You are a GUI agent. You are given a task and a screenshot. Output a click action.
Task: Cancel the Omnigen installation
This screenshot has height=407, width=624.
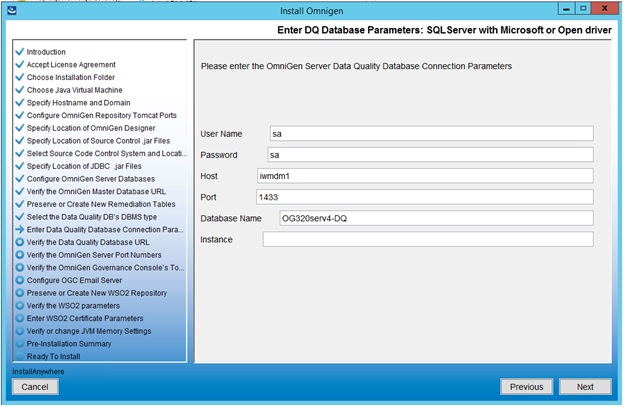35,386
